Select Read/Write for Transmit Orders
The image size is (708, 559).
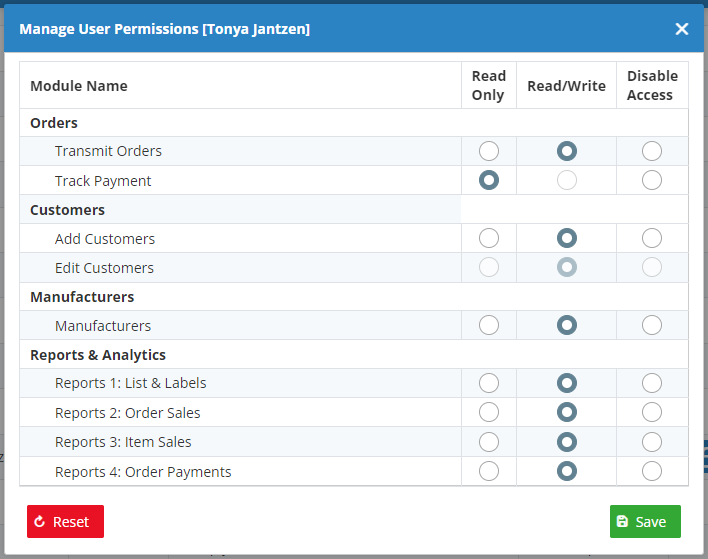point(567,151)
